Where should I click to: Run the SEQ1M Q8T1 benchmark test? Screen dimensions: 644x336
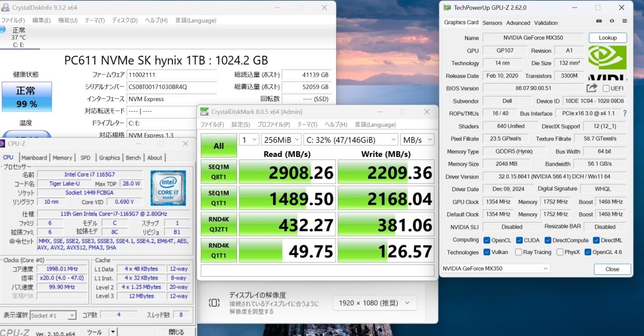pyautogui.click(x=218, y=171)
